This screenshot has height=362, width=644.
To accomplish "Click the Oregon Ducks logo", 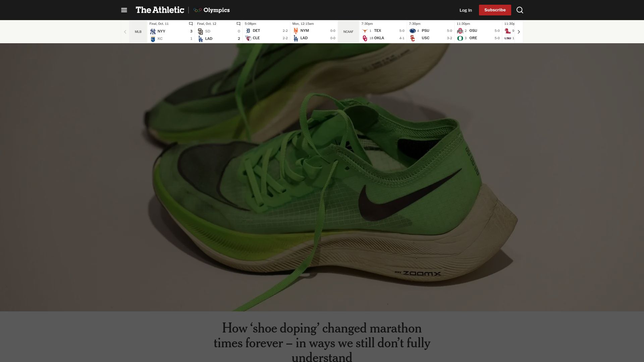I will (460, 38).
